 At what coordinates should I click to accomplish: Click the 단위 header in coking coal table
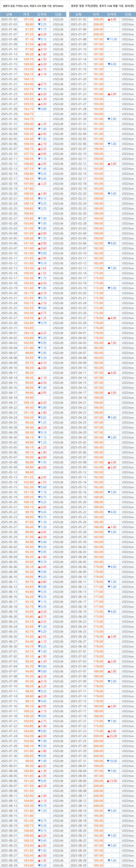pyautogui.click(x=128, y=14)
